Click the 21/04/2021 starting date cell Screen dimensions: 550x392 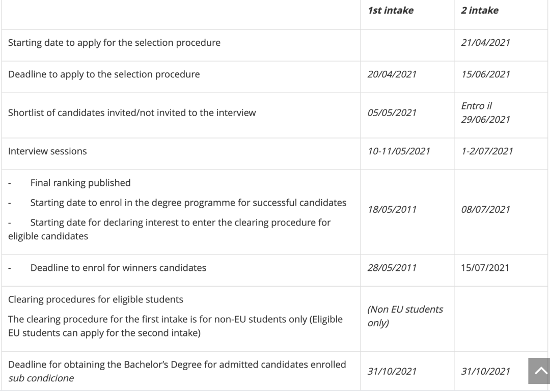coord(485,43)
